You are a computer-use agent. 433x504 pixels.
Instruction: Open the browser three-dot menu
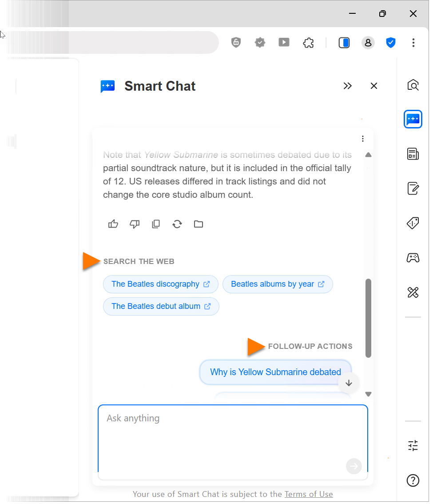(413, 43)
